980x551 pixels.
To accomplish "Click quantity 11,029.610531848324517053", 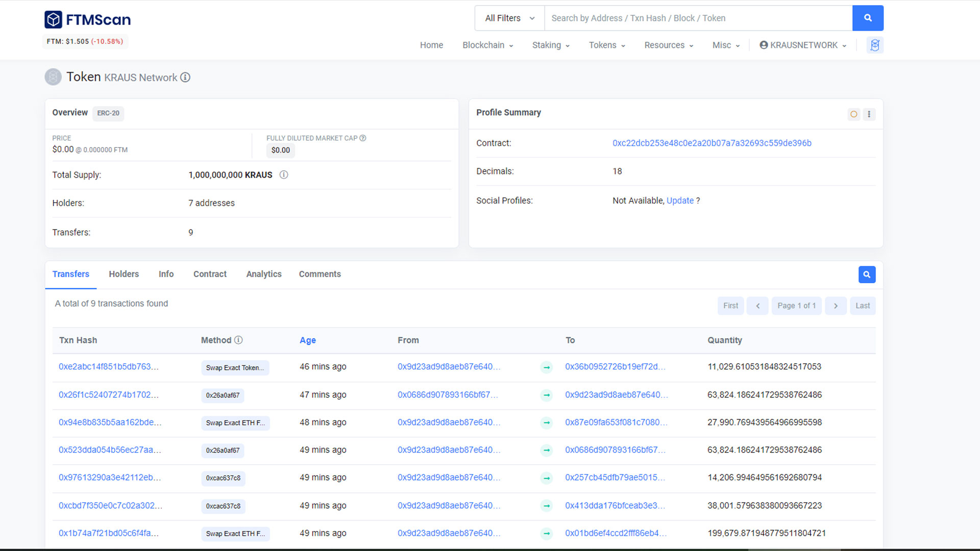I will [764, 366].
